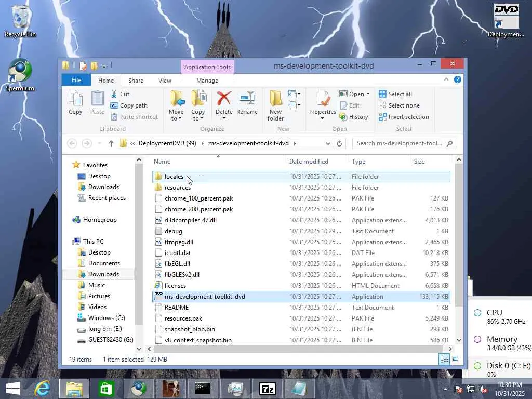Click the file list horizontal scrollbar

298,349
